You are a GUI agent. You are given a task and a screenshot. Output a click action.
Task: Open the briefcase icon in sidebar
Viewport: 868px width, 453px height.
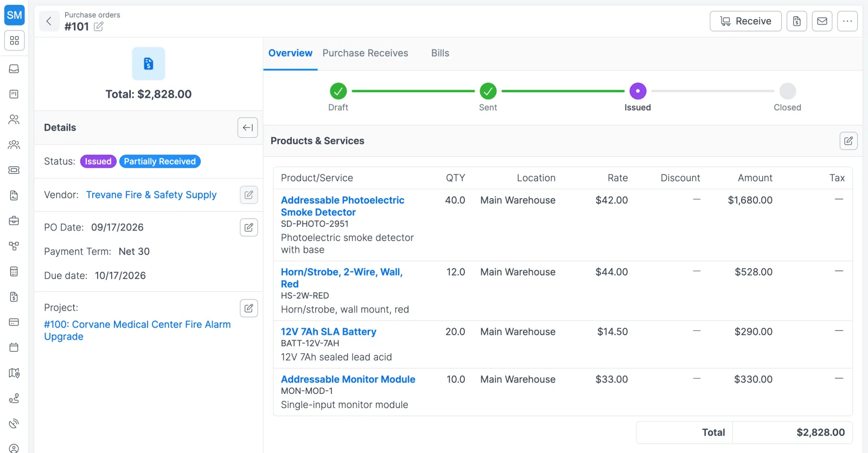(x=14, y=221)
